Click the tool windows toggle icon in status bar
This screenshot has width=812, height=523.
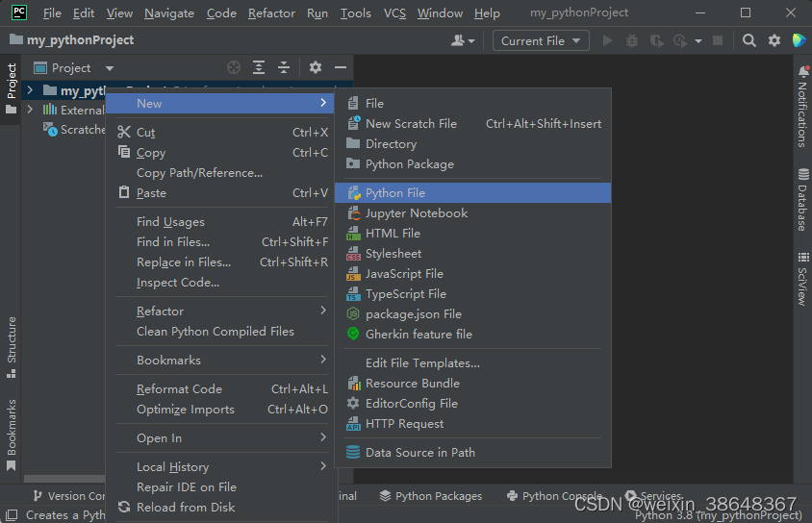(12, 514)
